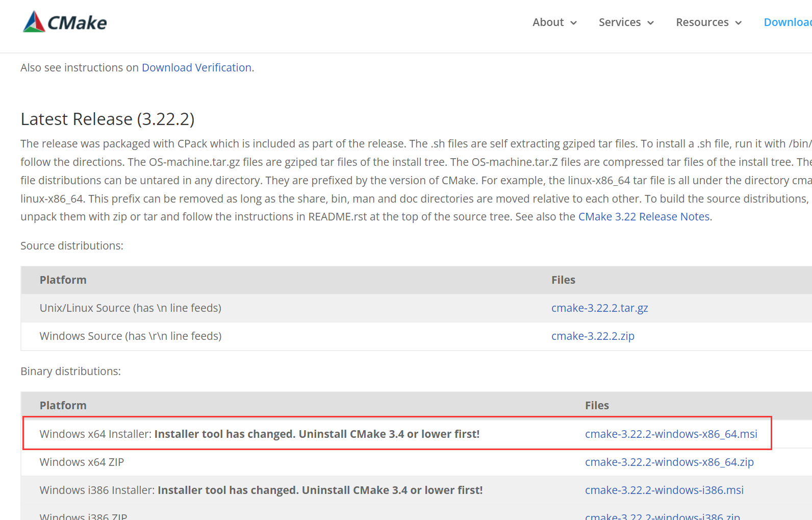Select Windows i386 Installer platform text
The width and height of the screenshot is (812, 520).
261,490
